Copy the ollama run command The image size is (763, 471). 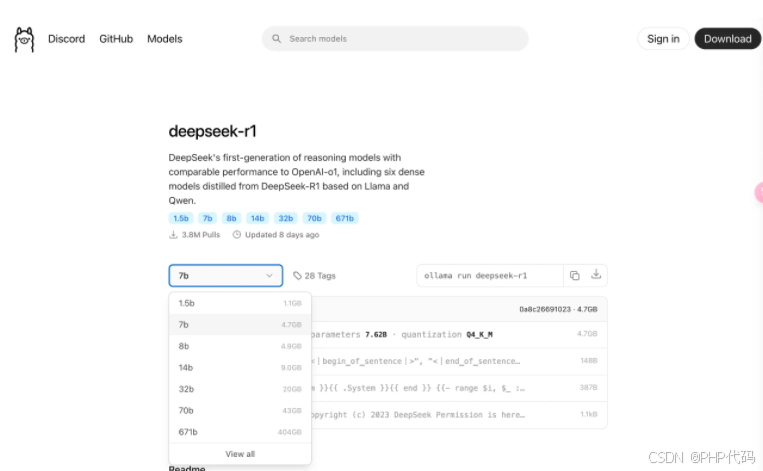click(575, 275)
